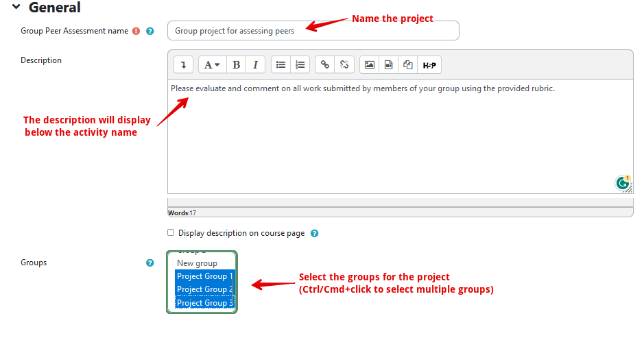This screenshot has width=644, height=340.
Task: Collapse the General section
Action: 16,8
